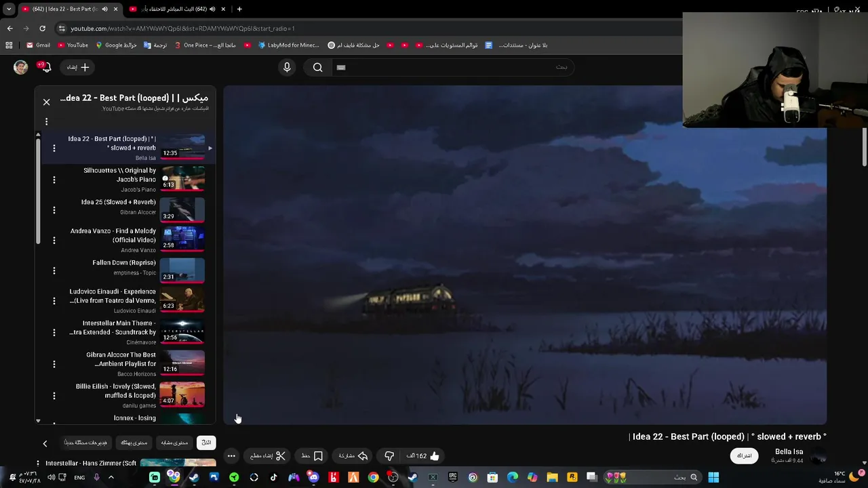Open options for Ludovico Einaudi Experience item

click(54, 301)
